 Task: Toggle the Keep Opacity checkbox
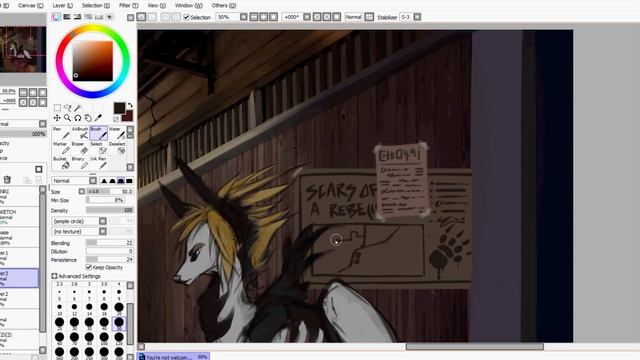click(x=89, y=267)
